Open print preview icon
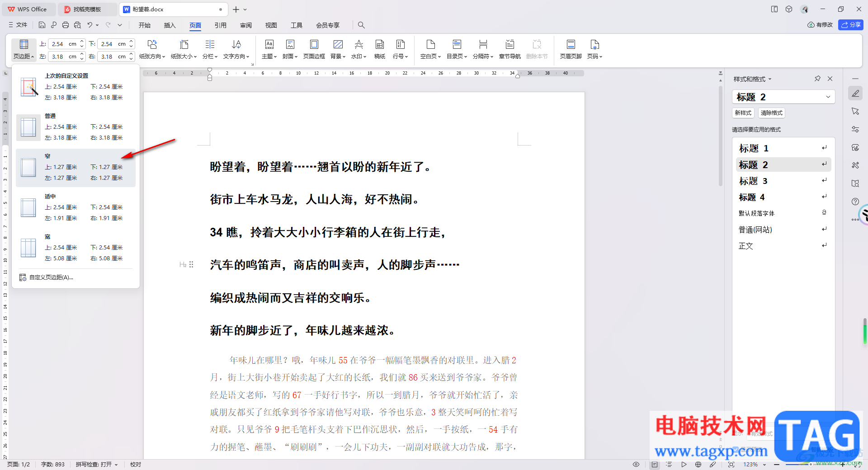This screenshot has width=868, height=470. tap(77, 25)
